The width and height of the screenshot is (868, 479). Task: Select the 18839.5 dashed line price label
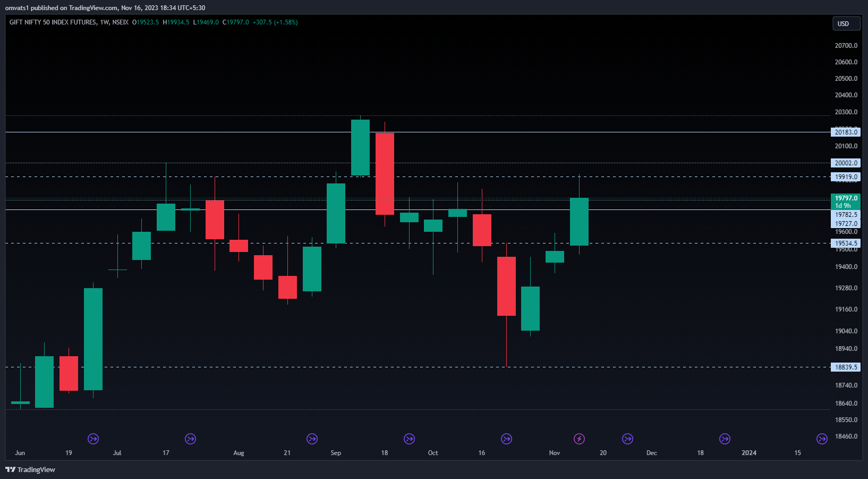846,367
